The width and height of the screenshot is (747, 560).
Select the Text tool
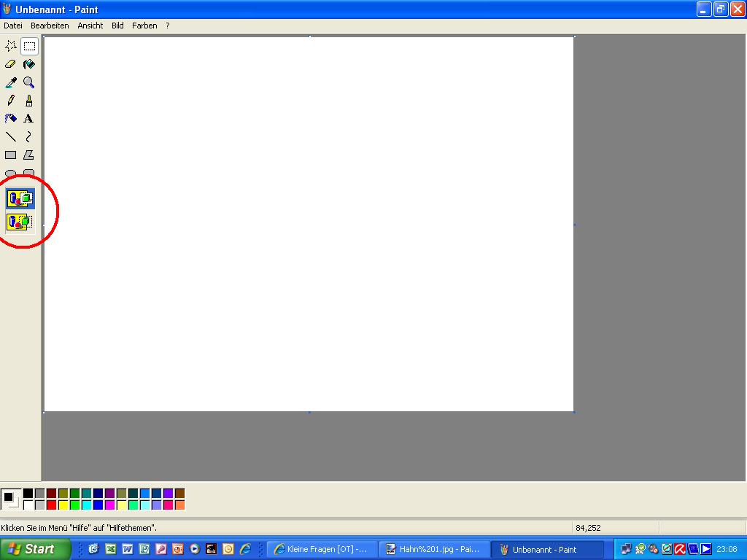pyautogui.click(x=29, y=119)
